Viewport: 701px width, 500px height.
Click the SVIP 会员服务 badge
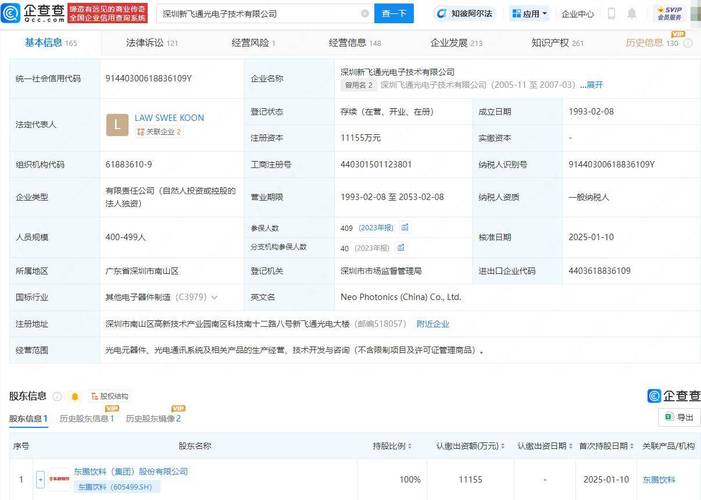pos(669,13)
